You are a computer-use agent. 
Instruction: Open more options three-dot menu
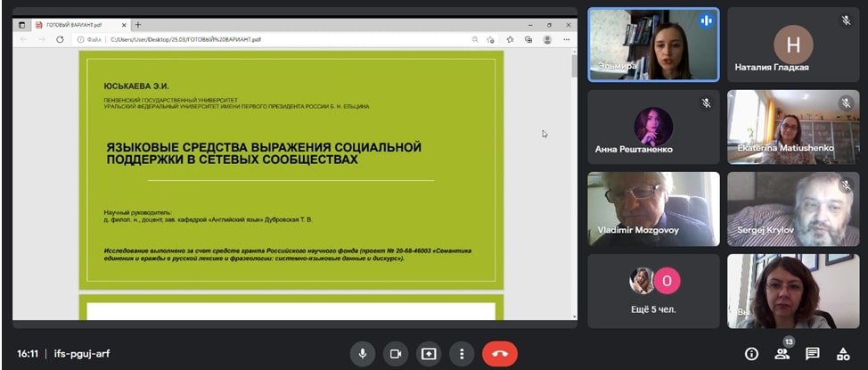tap(461, 353)
